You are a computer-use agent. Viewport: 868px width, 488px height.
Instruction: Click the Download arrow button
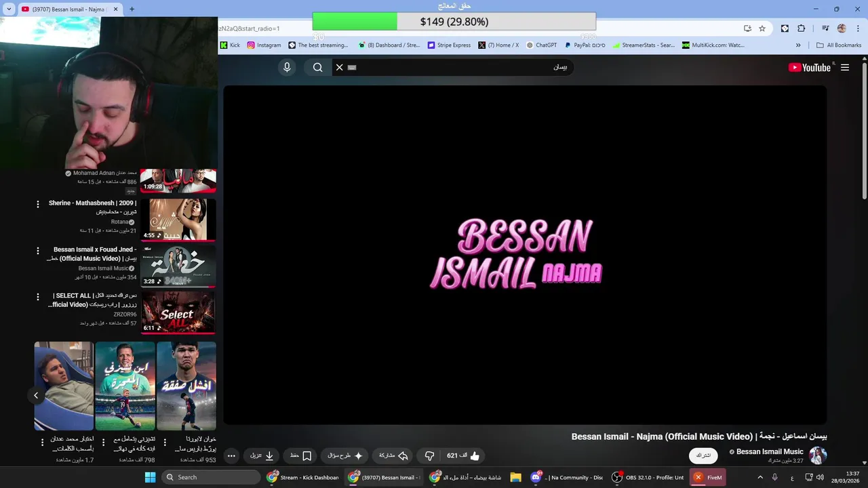(262, 456)
